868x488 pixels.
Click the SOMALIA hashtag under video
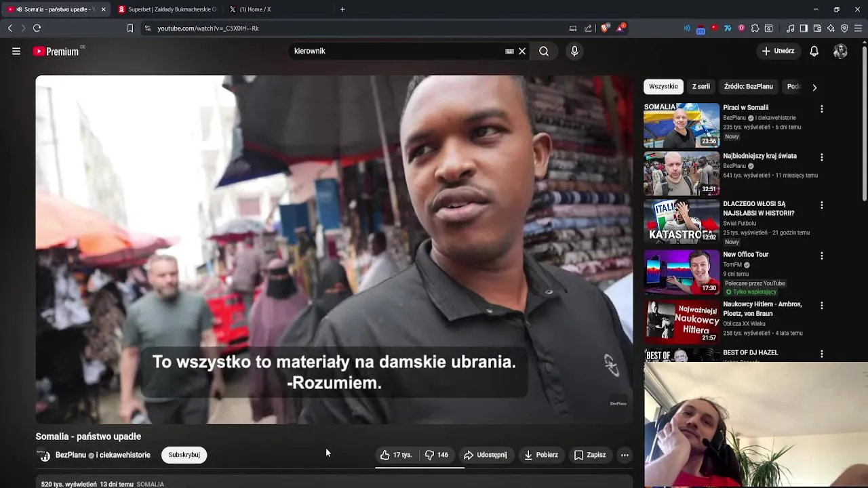(x=150, y=484)
